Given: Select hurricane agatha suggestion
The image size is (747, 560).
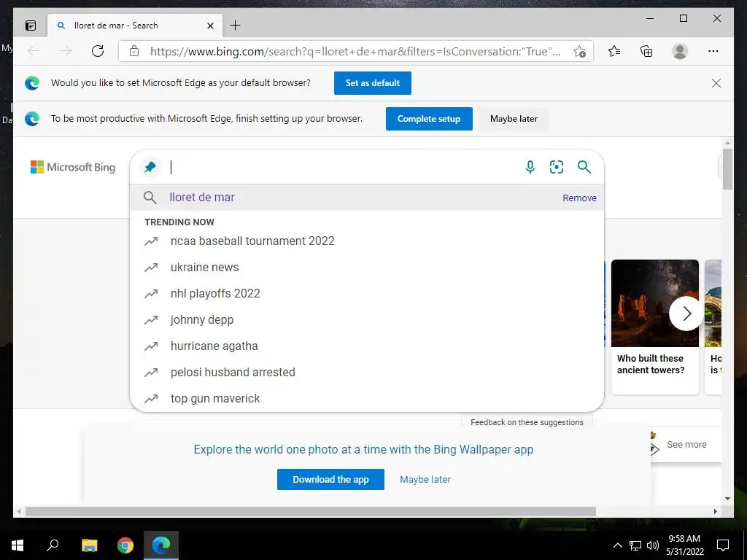Looking at the screenshot, I should click(x=367, y=346).
